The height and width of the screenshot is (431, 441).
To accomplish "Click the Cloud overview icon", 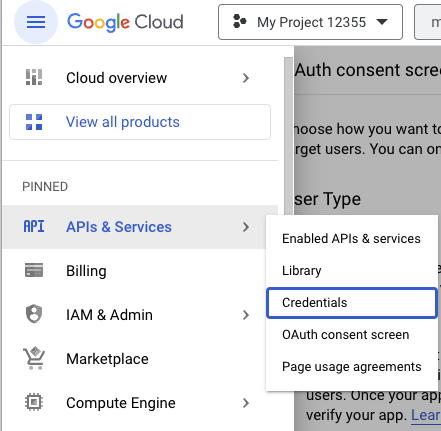I will coord(34,77).
